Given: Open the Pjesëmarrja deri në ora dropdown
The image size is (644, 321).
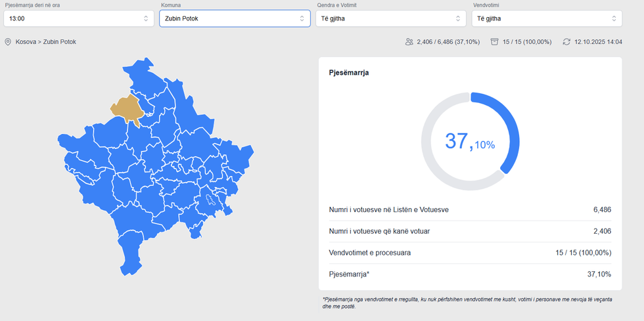Looking at the screenshot, I should (x=79, y=18).
